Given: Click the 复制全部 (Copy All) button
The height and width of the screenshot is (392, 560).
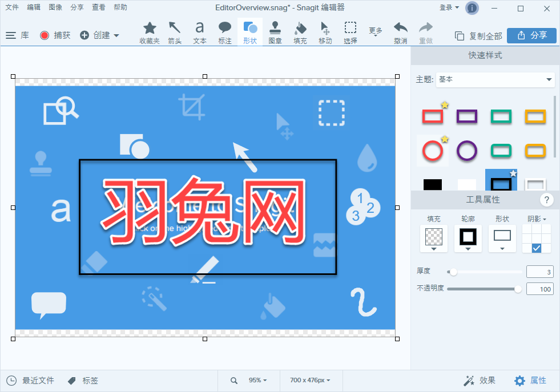Looking at the screenshot, I should point(478,36).
